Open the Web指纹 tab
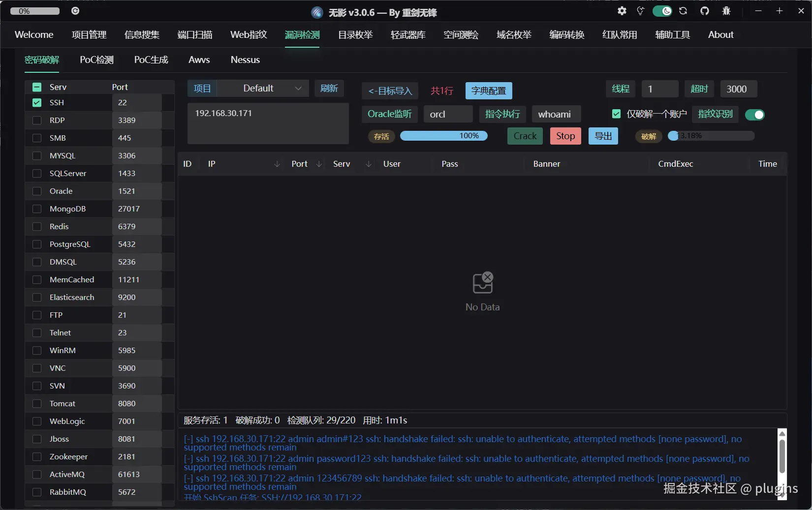This screenshot has height=510, width=812. pyautogui.click(x=249, y=35)
